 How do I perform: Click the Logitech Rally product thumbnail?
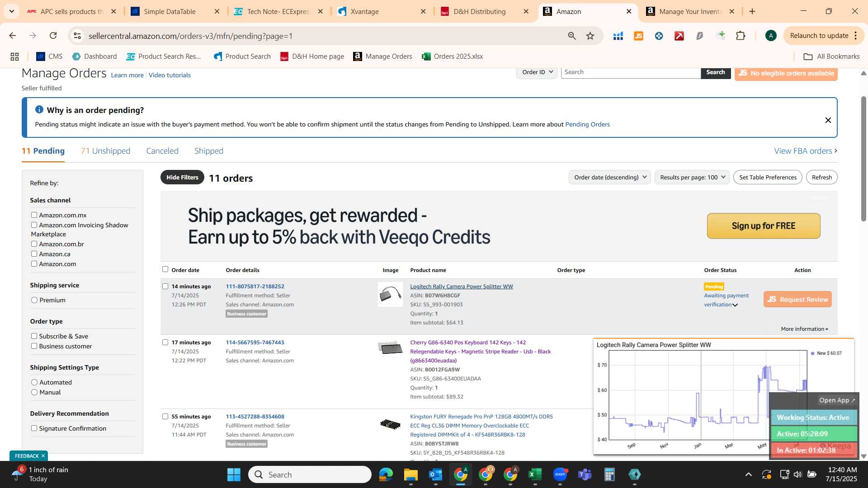click(x=390, y=295)
